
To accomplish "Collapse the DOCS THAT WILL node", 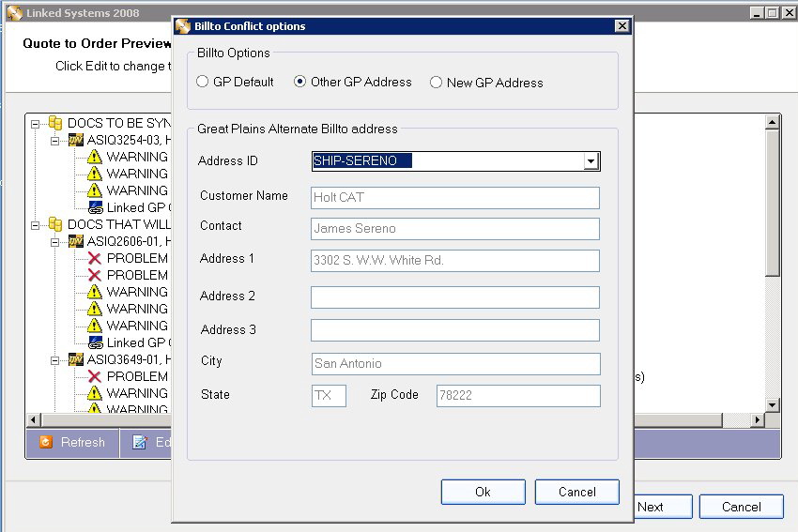I will click(x=35, y=225).
